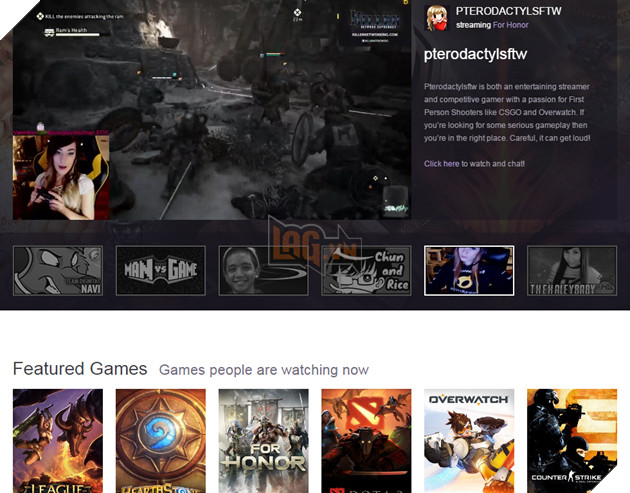Select the Man vs Game stream thumbnail
630x493 pixels.
(x=161, y=271)
